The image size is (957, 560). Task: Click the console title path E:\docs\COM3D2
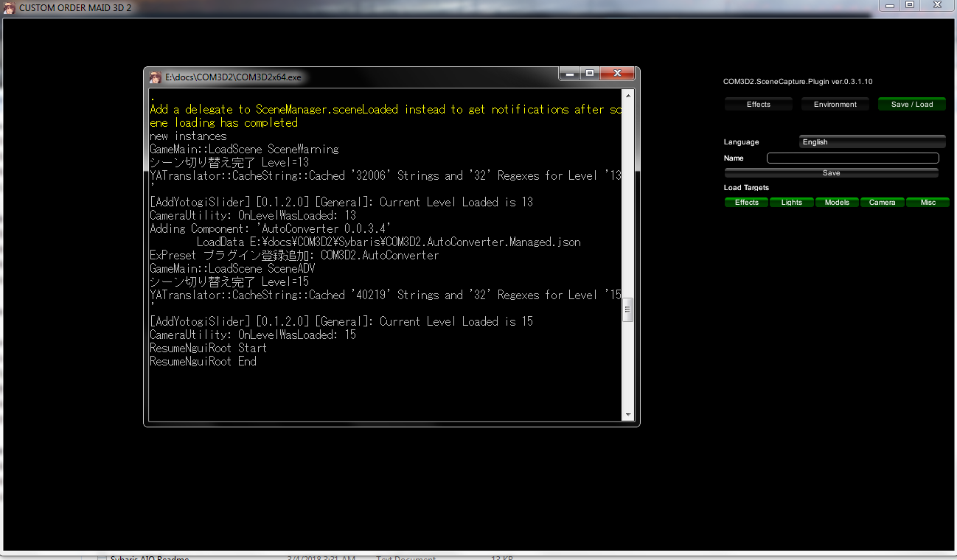click(x=233, y=77)
